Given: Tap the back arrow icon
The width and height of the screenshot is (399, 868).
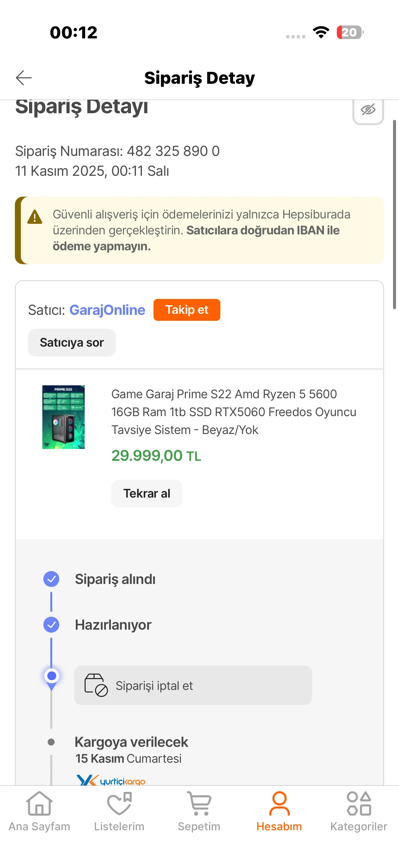Looking at the screenshot, I should [x=24, y=78].
